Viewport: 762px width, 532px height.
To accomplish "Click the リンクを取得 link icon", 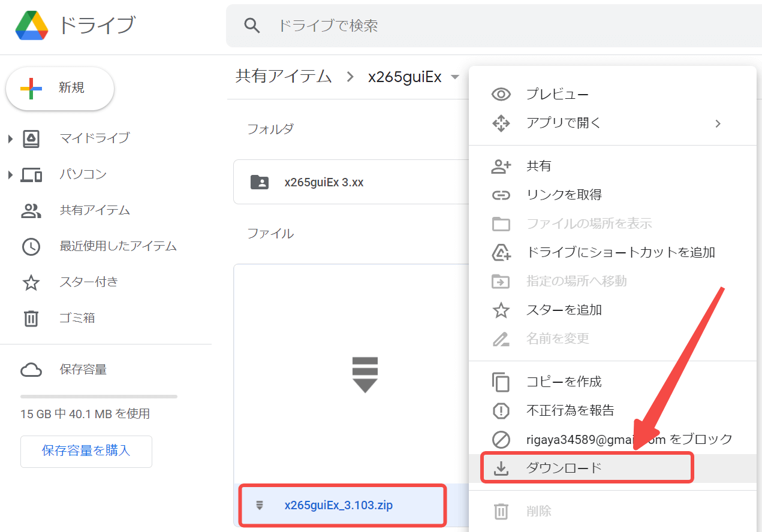I will click(x=501, y=195).
